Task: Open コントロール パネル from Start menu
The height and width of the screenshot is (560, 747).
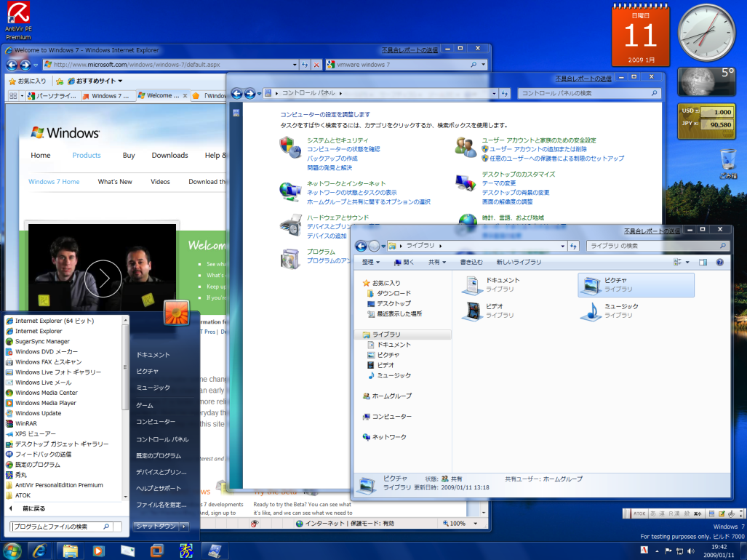Action: [x=162, y=439]
